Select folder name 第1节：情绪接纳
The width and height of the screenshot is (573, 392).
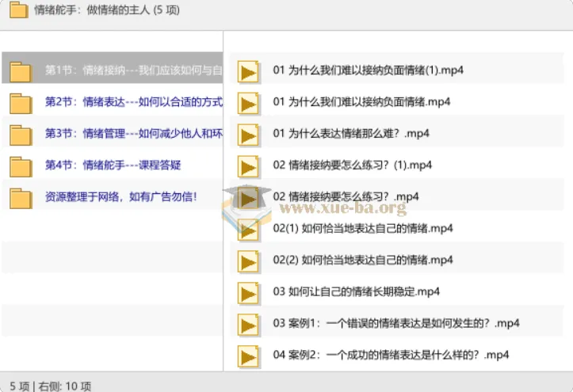coord(134,70)
